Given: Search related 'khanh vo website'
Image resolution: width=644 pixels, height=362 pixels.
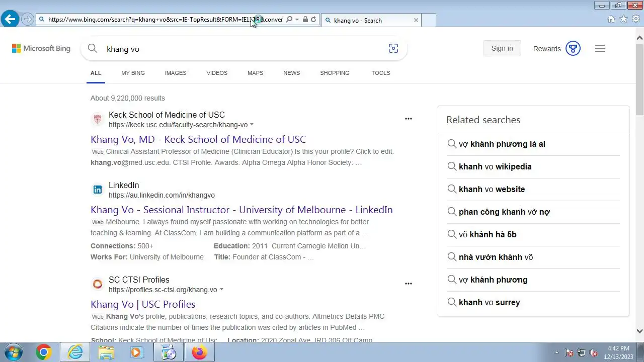Looking at the screenshot, I should [x=533, y=189].
